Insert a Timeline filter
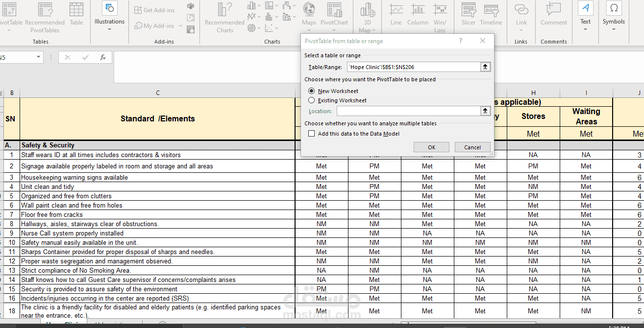Screen dimensions: 644x328 tap(491, 10)
